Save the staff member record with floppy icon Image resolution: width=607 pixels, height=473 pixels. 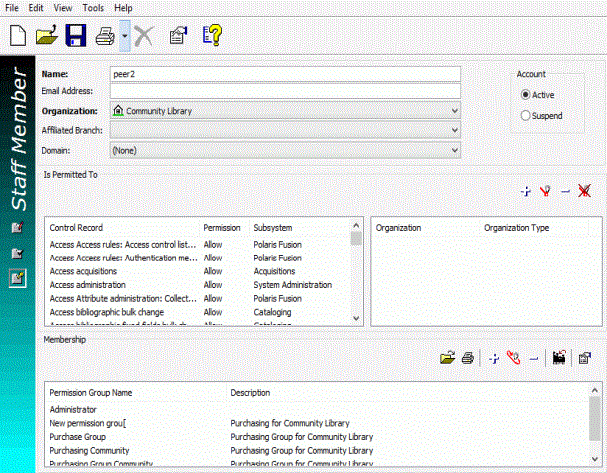pyautogui.click(x=74, y=36)
